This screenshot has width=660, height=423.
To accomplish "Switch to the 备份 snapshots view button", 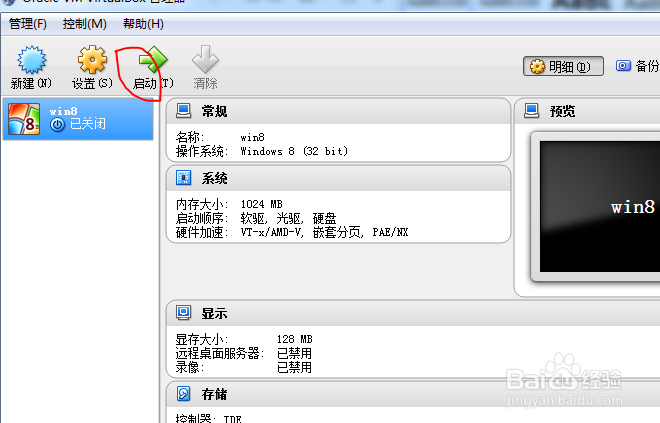I will [x=637, y=66].
